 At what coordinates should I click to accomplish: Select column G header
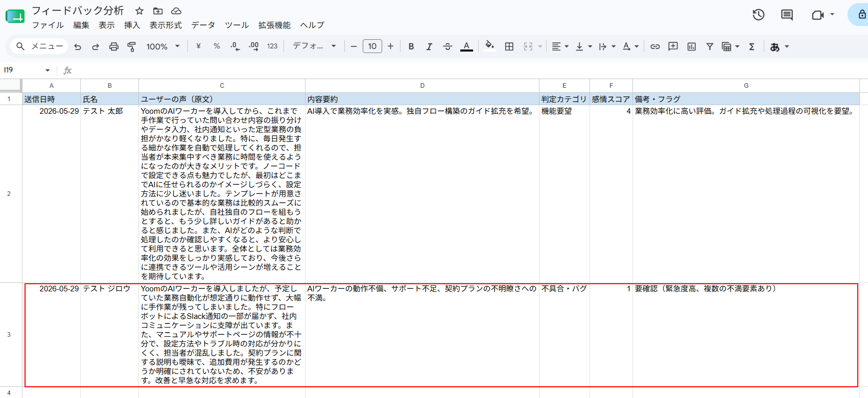pos(746,86)
